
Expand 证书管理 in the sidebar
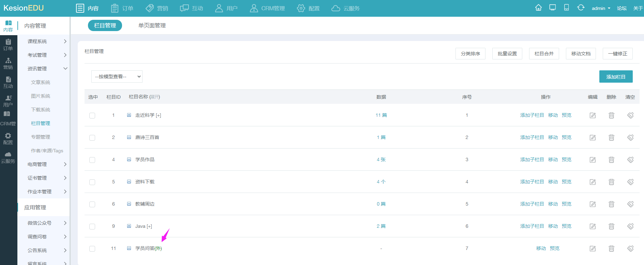pos(44,178)
